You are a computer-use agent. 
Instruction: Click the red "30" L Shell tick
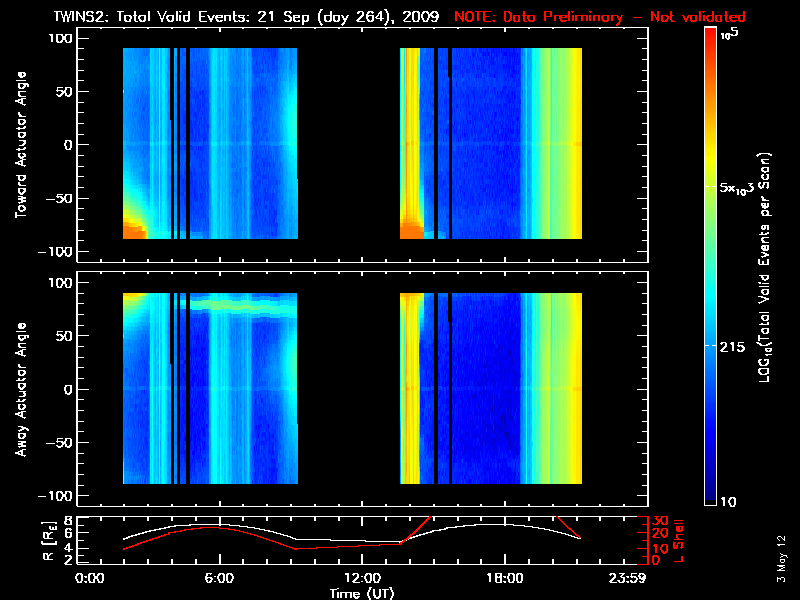pos(661,521)
